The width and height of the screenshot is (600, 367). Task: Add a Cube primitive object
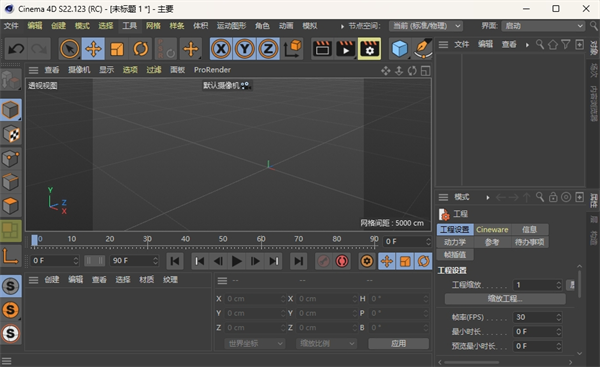[x=400, y=49]
